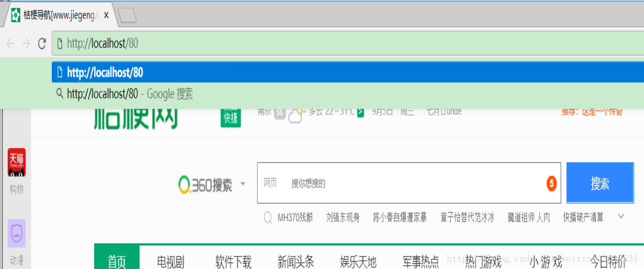Open the 刘强东现身 hot search link

pos(343,217)
